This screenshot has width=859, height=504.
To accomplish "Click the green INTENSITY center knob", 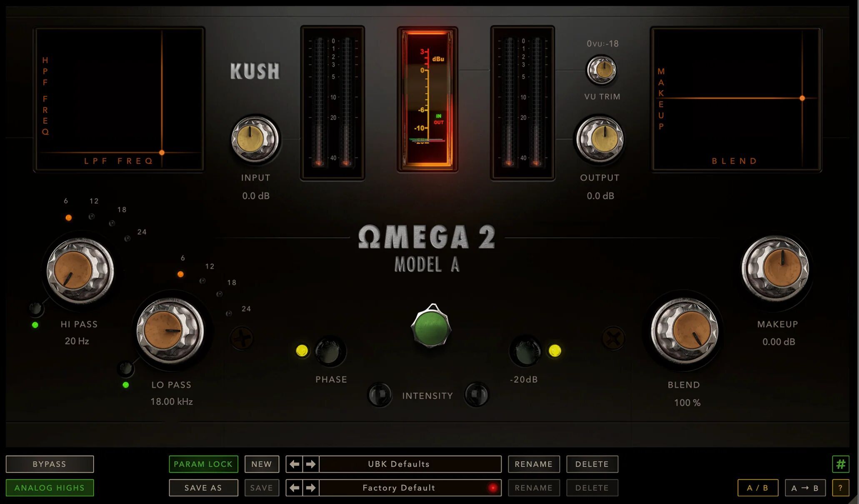I will click(431, 326).
